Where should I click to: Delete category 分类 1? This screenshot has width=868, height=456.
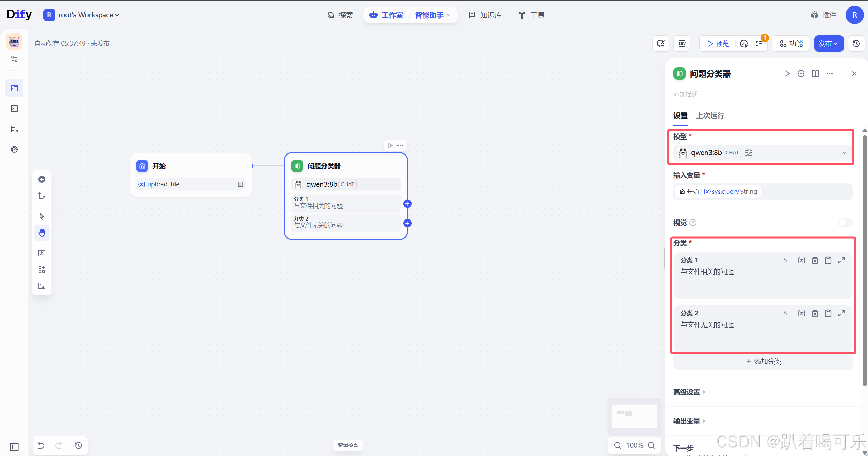[x=815, y=260]
